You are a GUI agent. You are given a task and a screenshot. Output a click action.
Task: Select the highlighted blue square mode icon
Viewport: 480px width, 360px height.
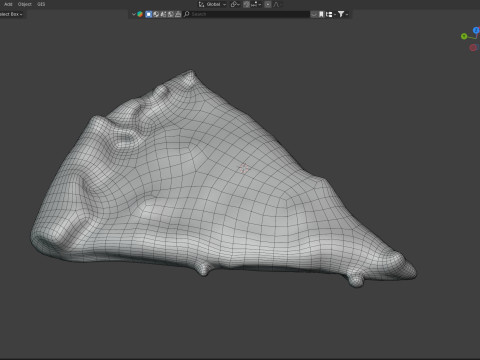149,14
